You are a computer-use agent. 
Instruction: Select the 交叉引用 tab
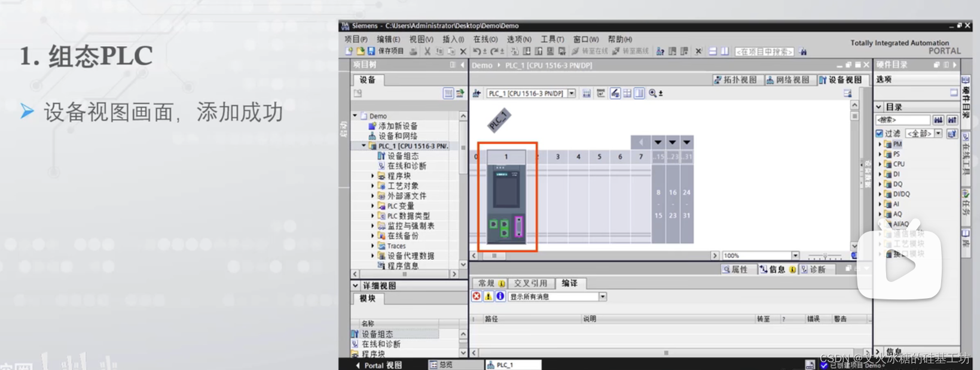(530, 283)
